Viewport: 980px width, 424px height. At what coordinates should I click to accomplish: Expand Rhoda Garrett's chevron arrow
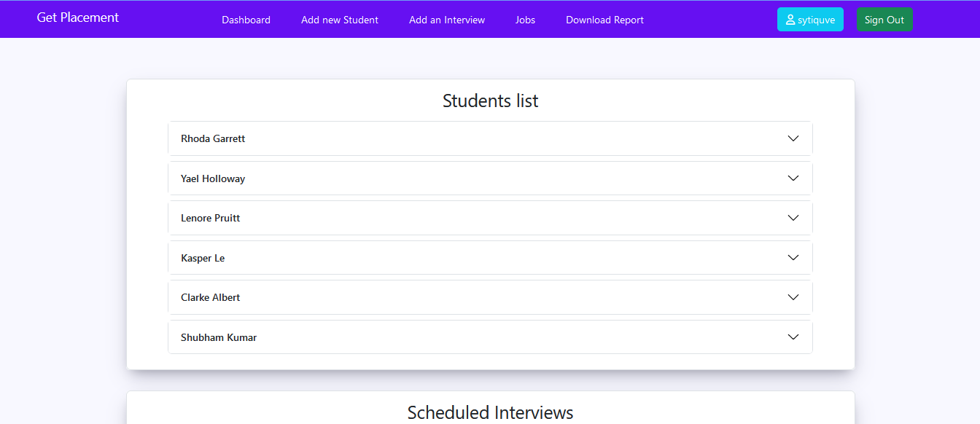click(793, 138)
